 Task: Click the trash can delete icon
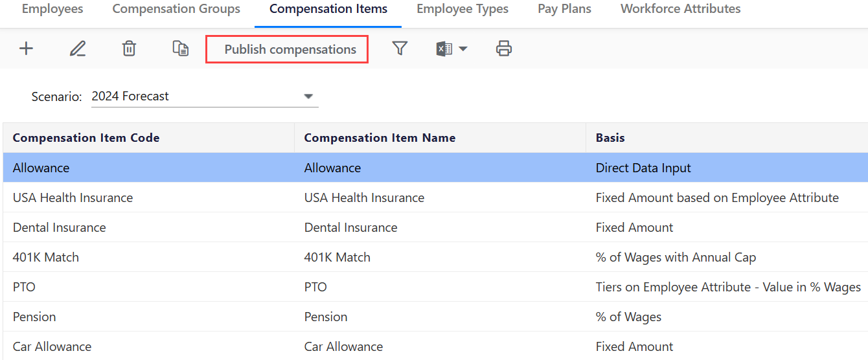[x=130, y=49]
